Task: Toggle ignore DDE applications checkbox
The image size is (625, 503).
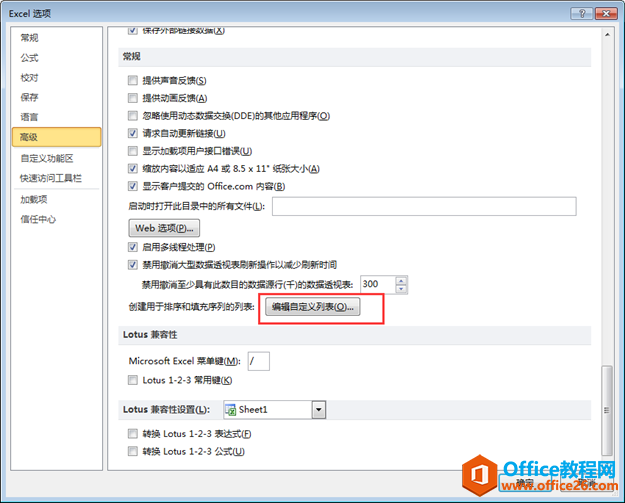Action: pyautogui.click(x=133, y=116)
